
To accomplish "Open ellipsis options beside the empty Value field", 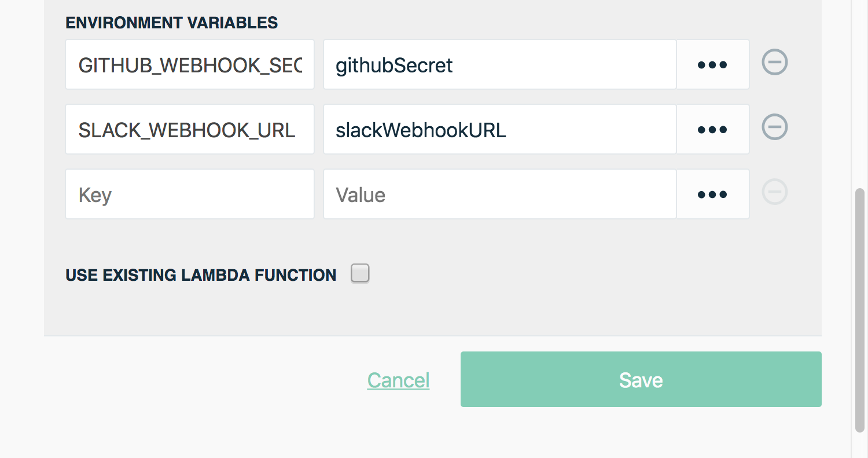I will tap(712, 194).
